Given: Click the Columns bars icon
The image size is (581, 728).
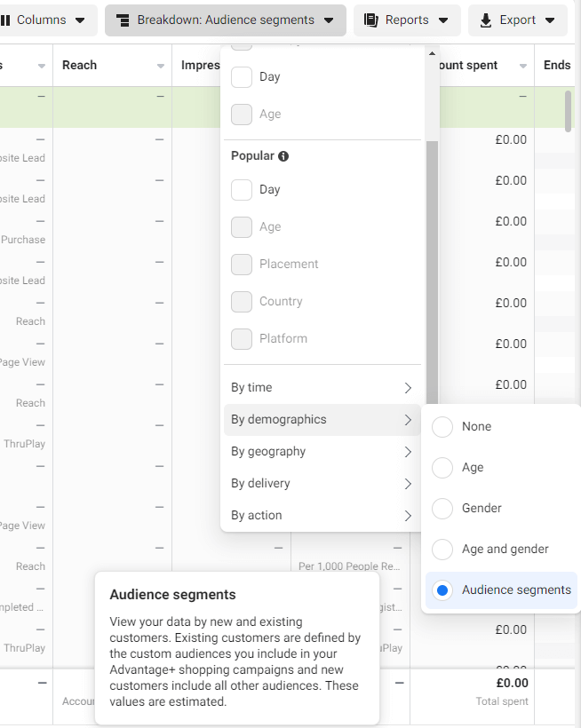Looking at the screenshot, I should click(5, 20).
